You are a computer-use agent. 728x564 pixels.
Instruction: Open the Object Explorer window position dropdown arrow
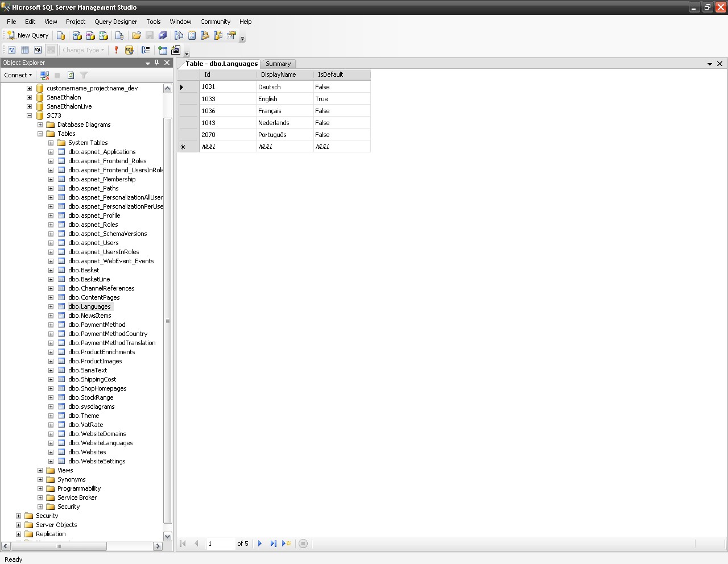pos(148,63)
